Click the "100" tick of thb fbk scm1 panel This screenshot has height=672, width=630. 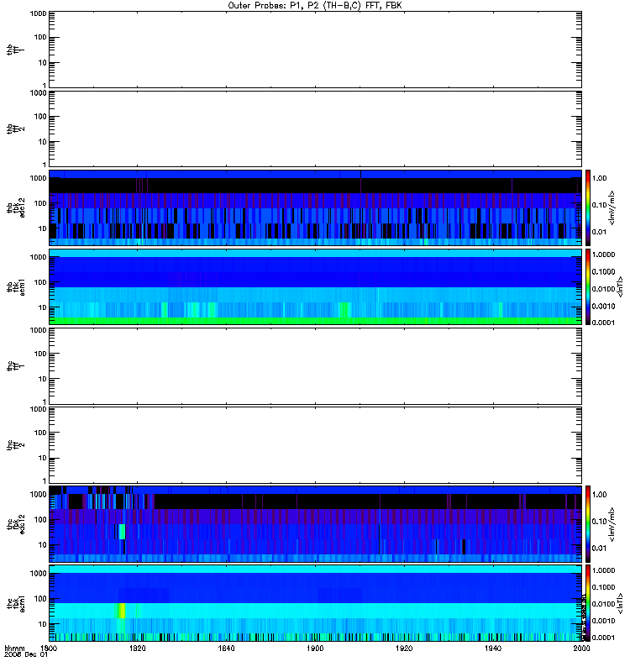pos(39,282)
